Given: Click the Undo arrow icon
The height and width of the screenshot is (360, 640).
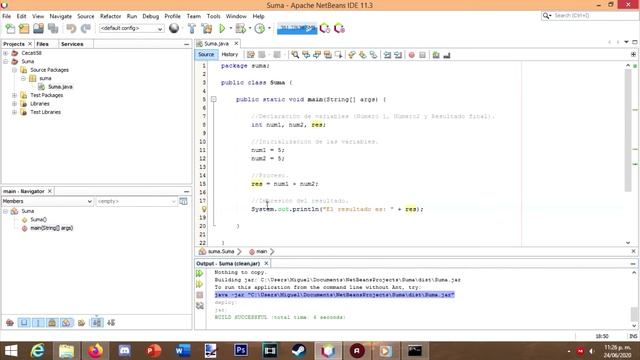Looking at the screenshot, I should click(71, 29).
